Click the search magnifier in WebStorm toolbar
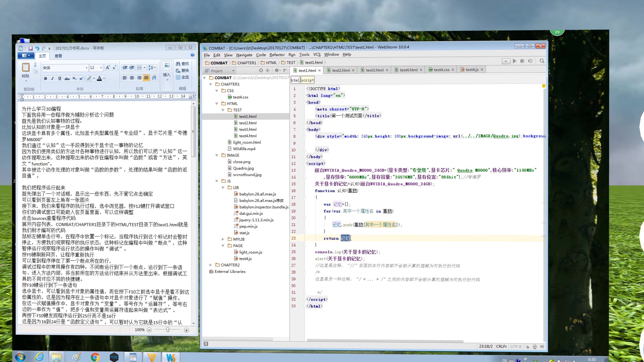Image resolution: width=644 pixels, height=362 pixels. point(542,61)
